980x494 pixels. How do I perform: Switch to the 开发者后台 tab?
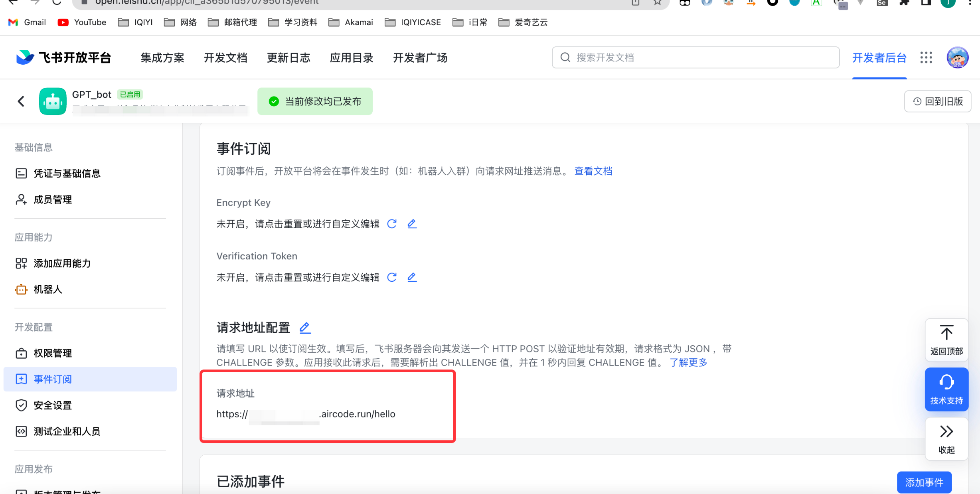879,58
